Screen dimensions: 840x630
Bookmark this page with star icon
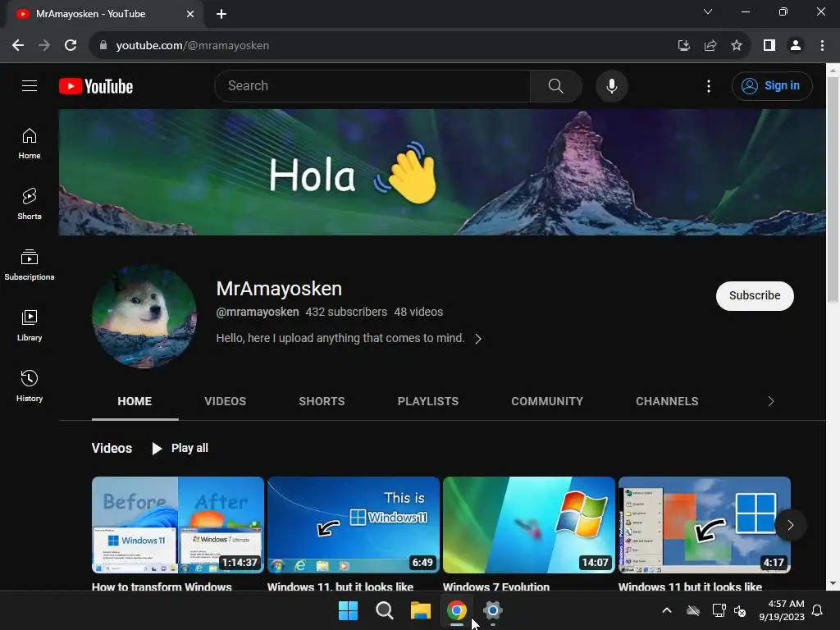pyautogui.click(x=737, y=46)
